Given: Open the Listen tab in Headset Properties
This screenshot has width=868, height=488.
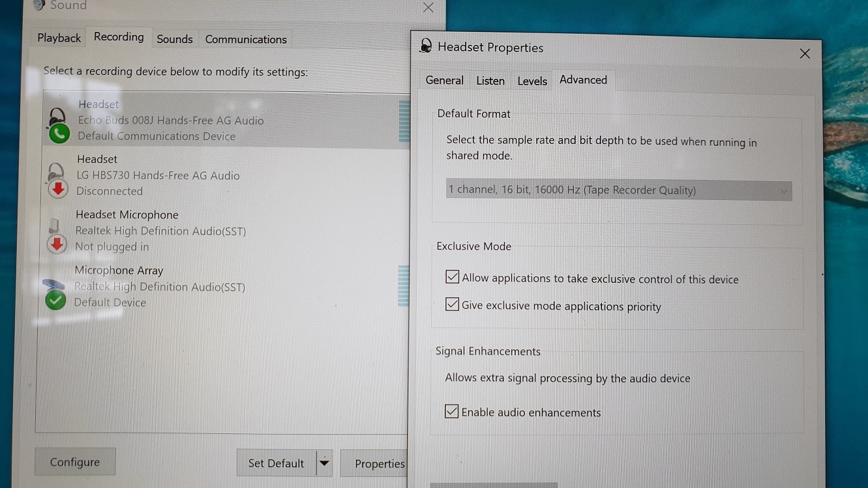Looking at the screenshot, I should tap(490, 81).
